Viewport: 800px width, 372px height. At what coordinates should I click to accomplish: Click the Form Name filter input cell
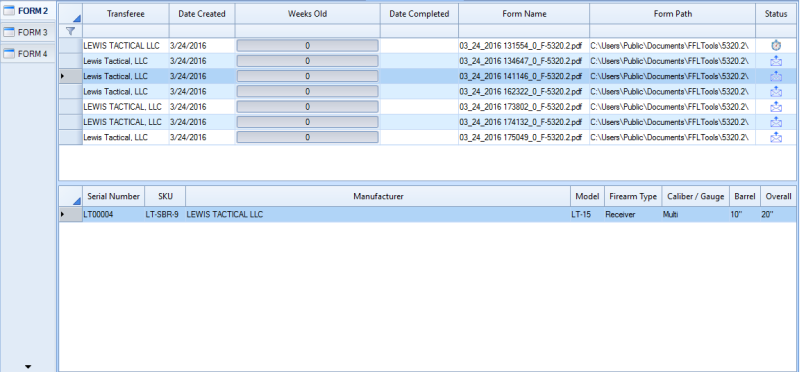(524, 31)
